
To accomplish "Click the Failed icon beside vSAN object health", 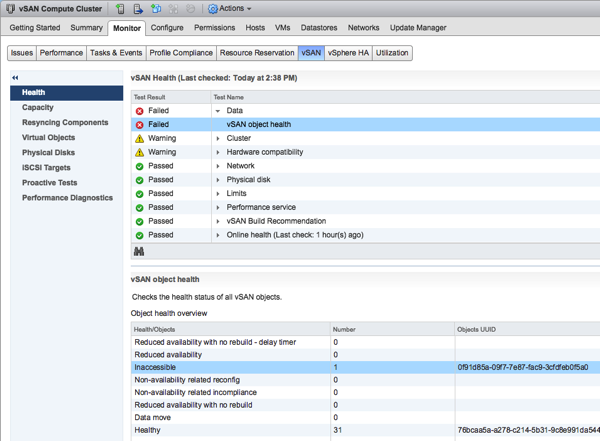I will 140,125.
